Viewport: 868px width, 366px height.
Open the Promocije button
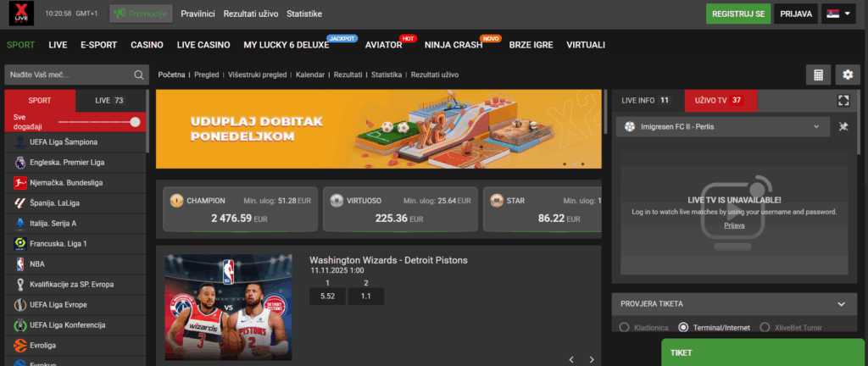tap(142, 14)
